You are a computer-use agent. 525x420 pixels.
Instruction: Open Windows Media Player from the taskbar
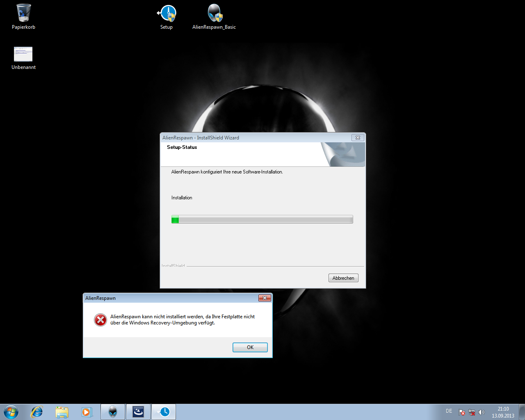tap(87, 412)
